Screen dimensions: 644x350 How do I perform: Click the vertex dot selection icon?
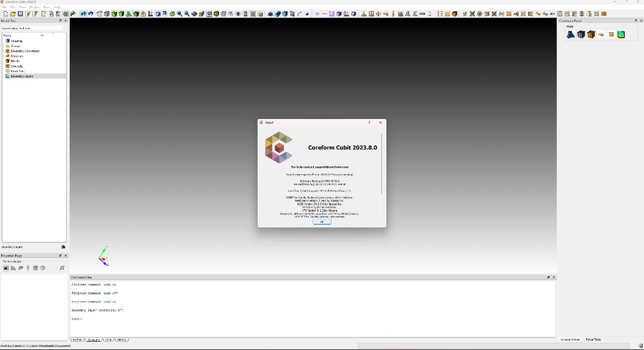click(307, 14)
